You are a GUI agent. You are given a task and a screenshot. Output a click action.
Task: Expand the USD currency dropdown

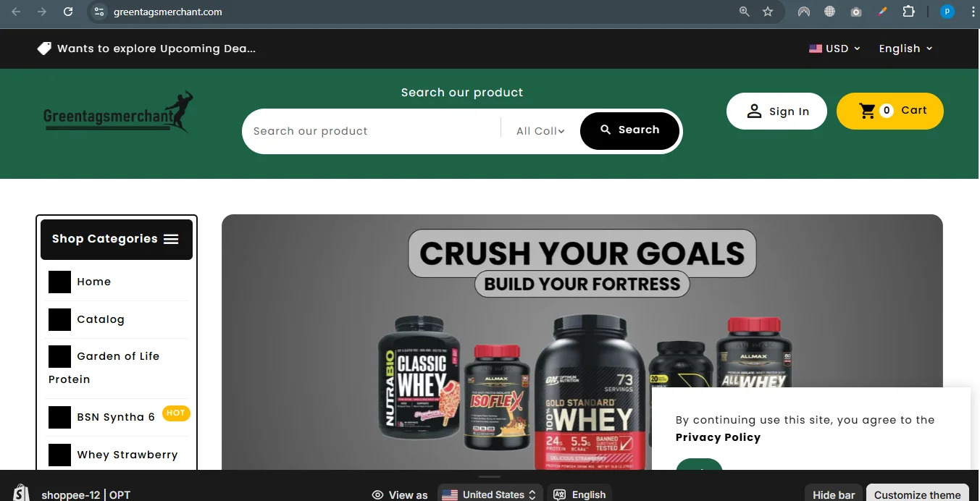coord(835,49)
